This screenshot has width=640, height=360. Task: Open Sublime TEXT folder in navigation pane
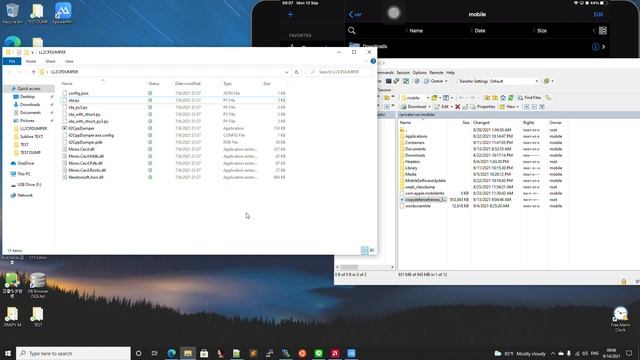(x=31, y=136)
